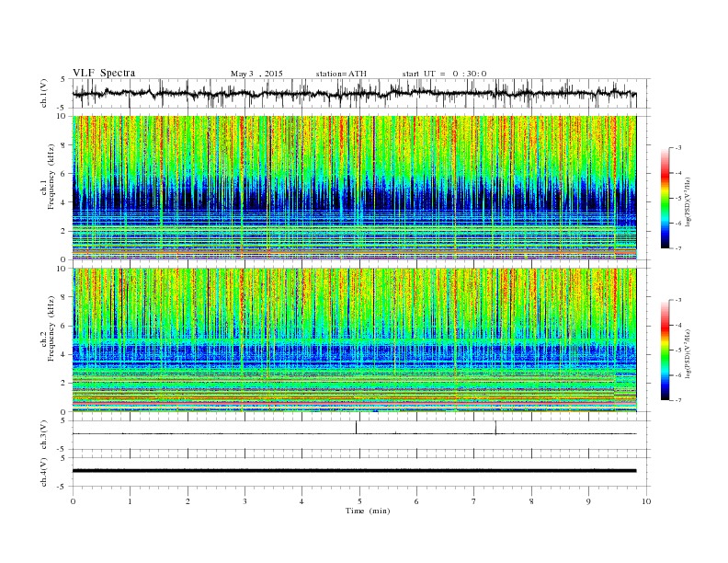Click the ch.3 spike after 7 minutes
728x563 pixels.
495,428
